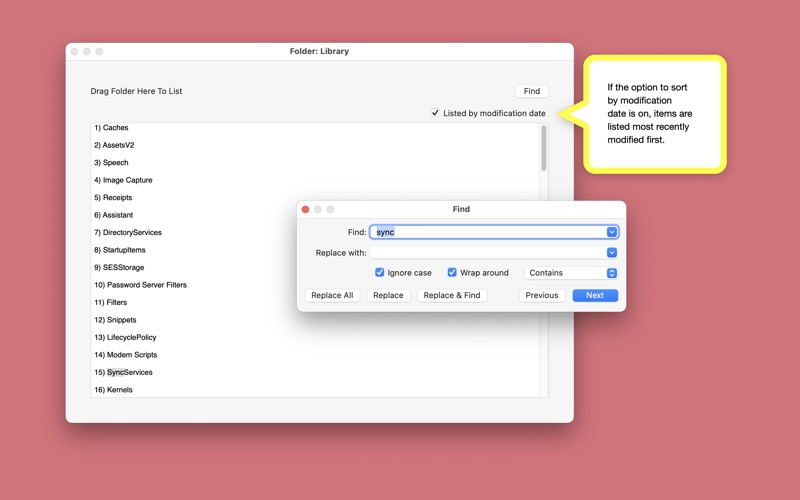Select the '5) Receipts' list row
800x500 pixels.
tap(315, 197)
